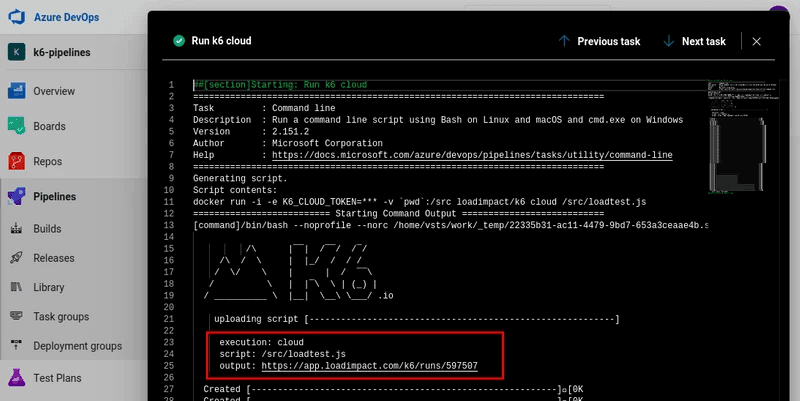
Task: Select Pipelines in the sidebar
Action: [x=55, y=196]
